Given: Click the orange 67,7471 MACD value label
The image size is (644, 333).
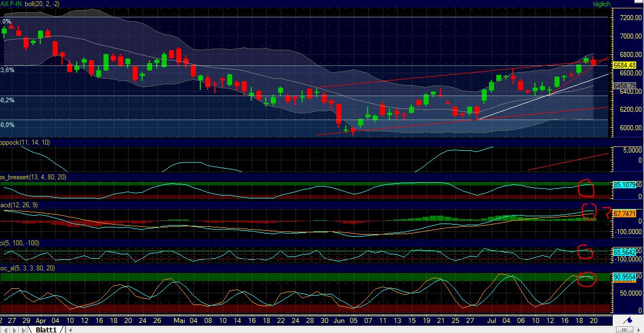Looking at the screenshot, I should pyautogui.click(x=624, y=214).
